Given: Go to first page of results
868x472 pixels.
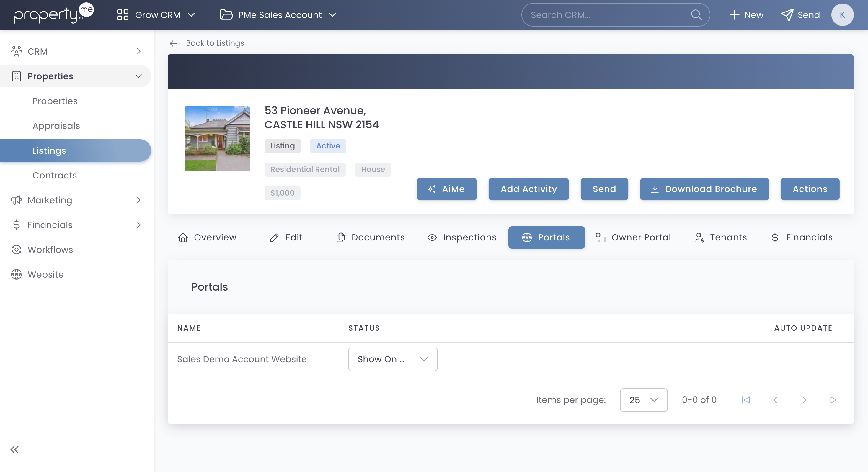Looking at the screenshot, I should point(746,400).
